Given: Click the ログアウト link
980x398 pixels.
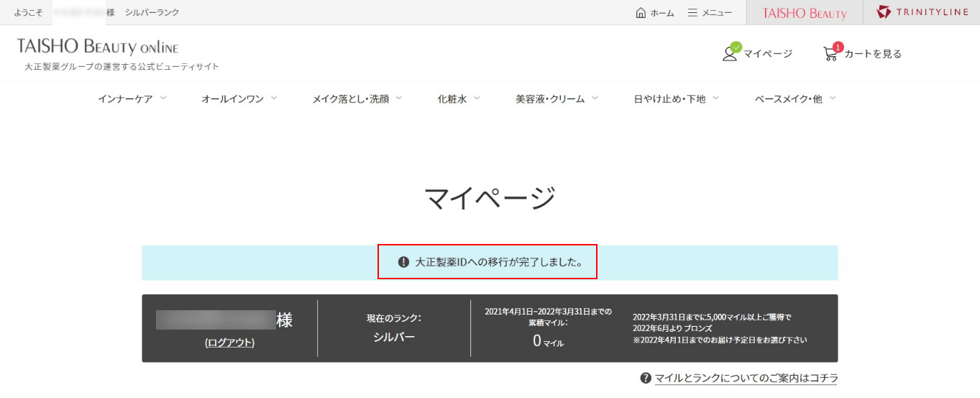Looking at the screenshot, I should [229, 343].
